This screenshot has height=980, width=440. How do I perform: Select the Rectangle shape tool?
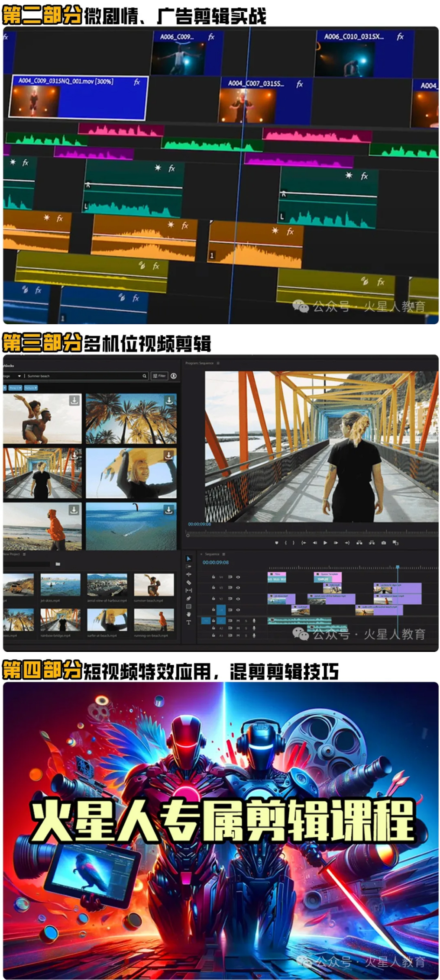188,606
